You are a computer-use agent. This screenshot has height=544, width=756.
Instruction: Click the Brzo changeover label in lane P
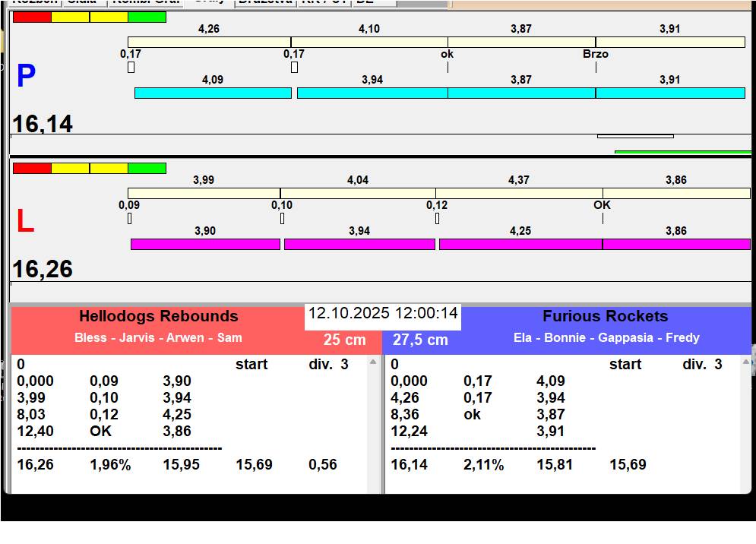(596, 54)
